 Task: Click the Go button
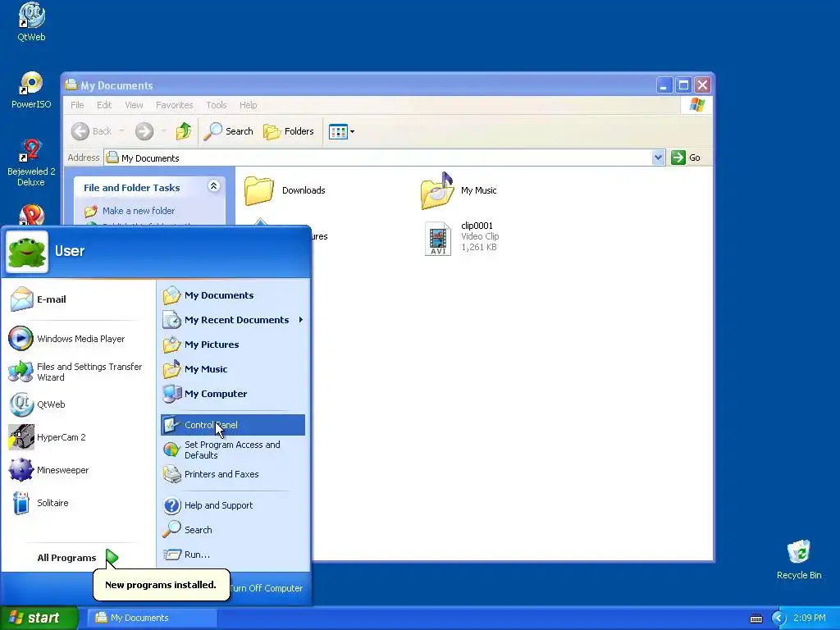687,157
